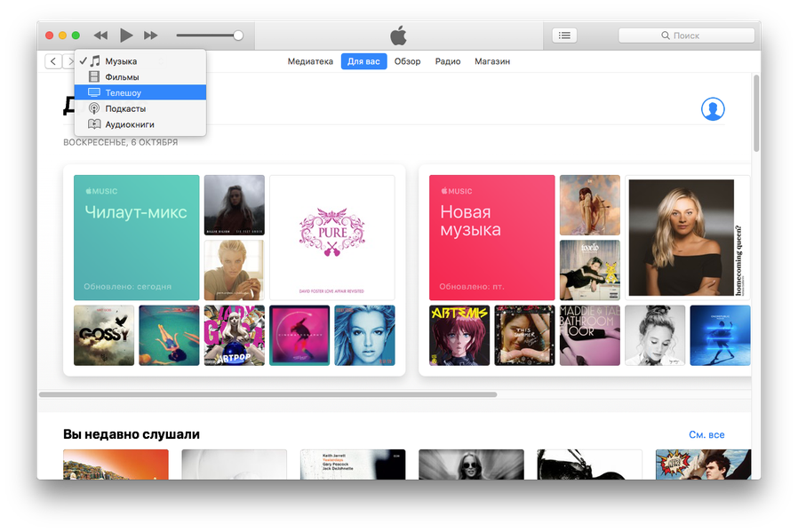Go back using the left arrow button
The height and width of the screenshot is (532, 798).
(x=53, y=61)
